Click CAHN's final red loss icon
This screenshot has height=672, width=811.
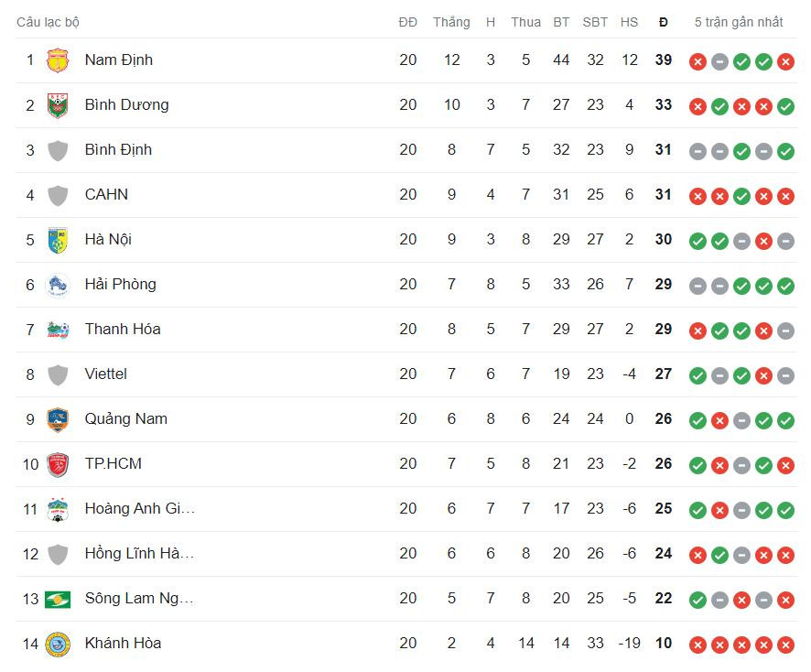787,194
